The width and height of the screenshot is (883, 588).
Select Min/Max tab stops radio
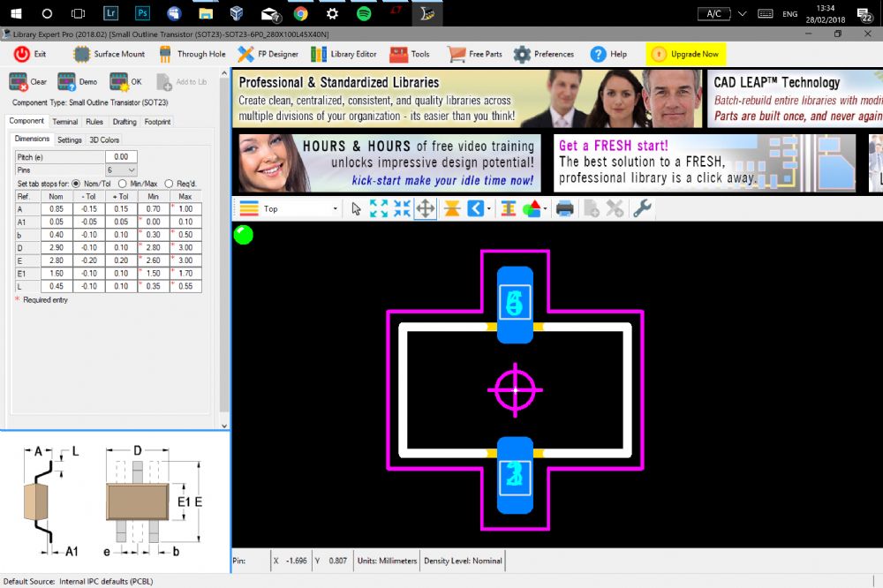coord(122,184)
